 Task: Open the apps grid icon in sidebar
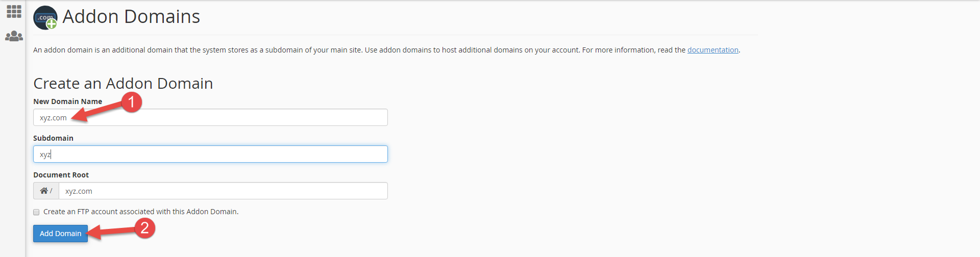pos(14,11)
